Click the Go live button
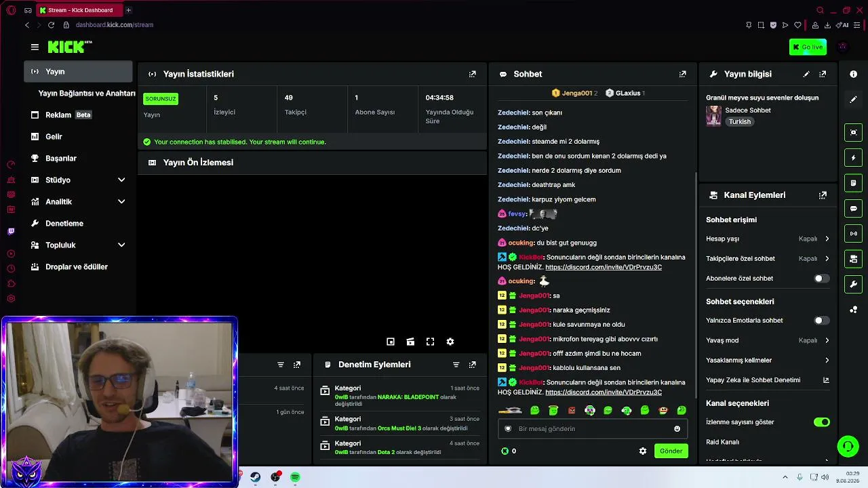868x488 pixels. 808,47
